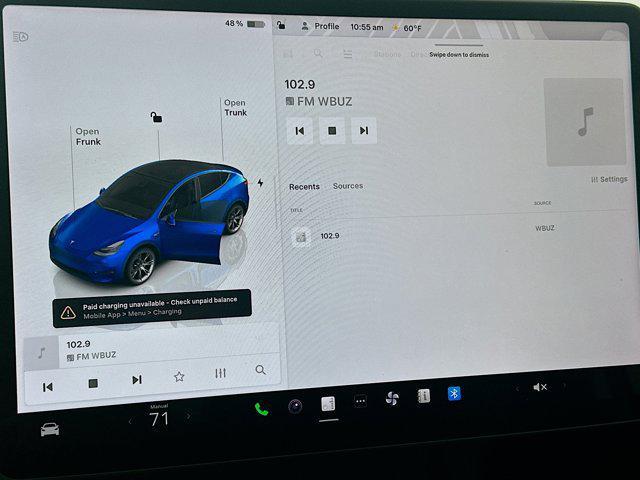Tap the Paid charging unavailable alert
The height and width of the screenshot is (480, 640).
[152, 308]
